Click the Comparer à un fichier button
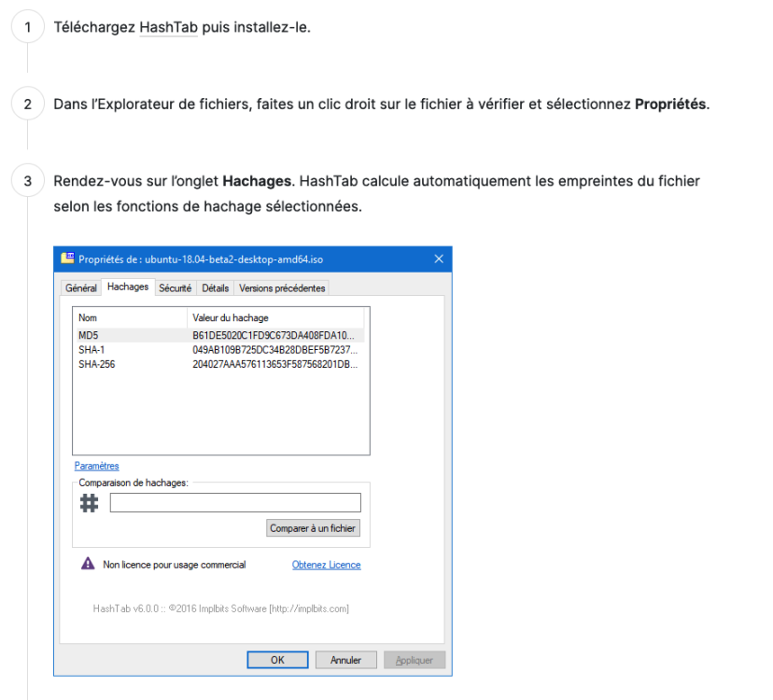The width and height of the screenshot is (773, 700). [x=313, y=528]
